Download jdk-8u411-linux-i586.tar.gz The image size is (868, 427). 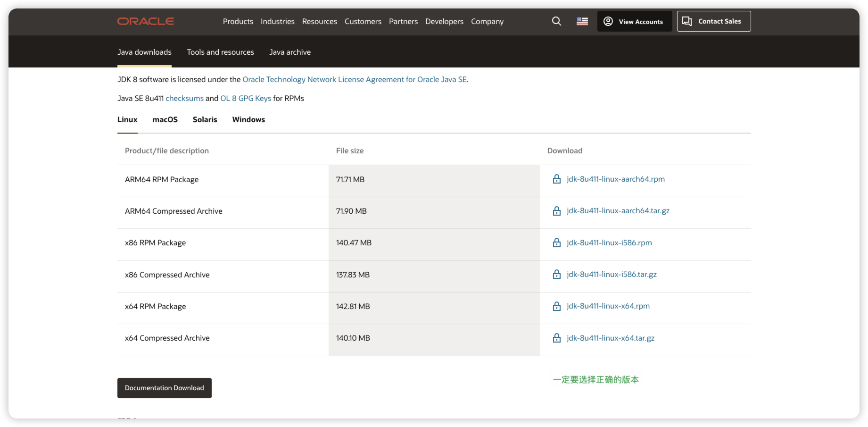pyautogui.click(x=612, y=275)
